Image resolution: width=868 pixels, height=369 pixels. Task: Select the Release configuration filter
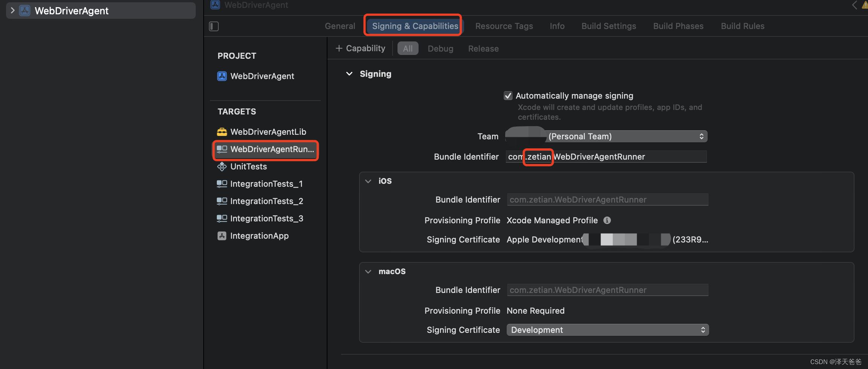pyautogui.click(x=483, y=49)
